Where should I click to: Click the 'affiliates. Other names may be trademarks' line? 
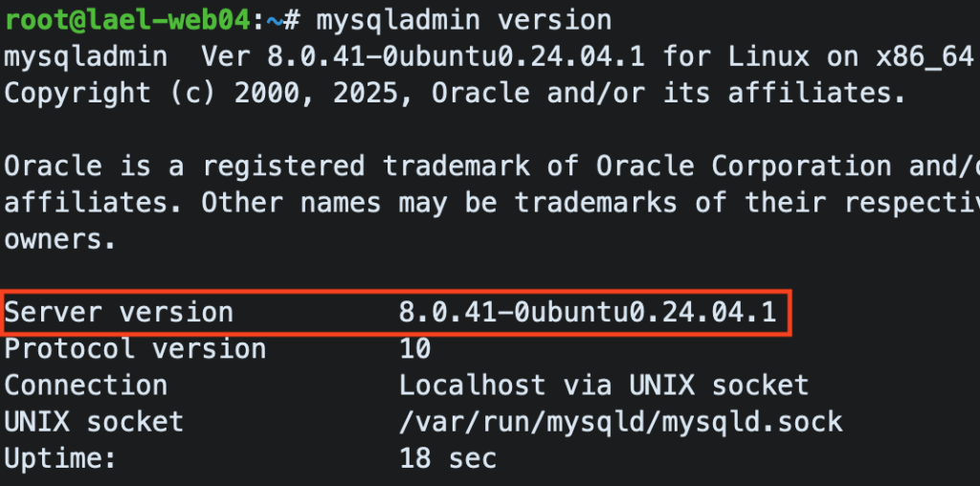[x=492, y=203]
